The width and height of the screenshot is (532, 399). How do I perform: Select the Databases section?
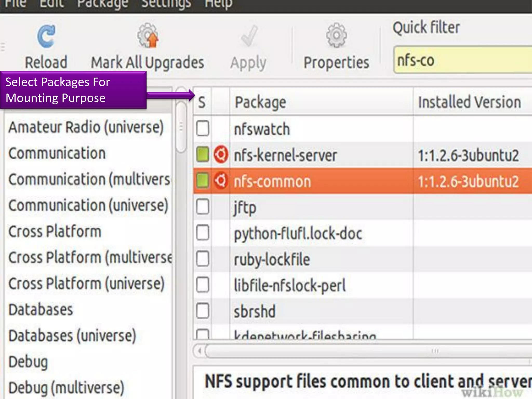click(41, 310)
